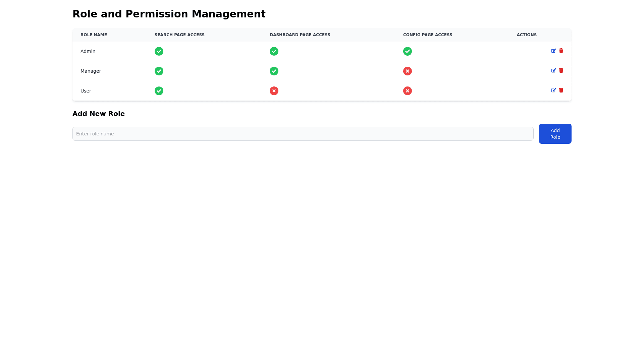Click the Role Name column header
The image size is (644, 362).
click(x=94, y=35)
